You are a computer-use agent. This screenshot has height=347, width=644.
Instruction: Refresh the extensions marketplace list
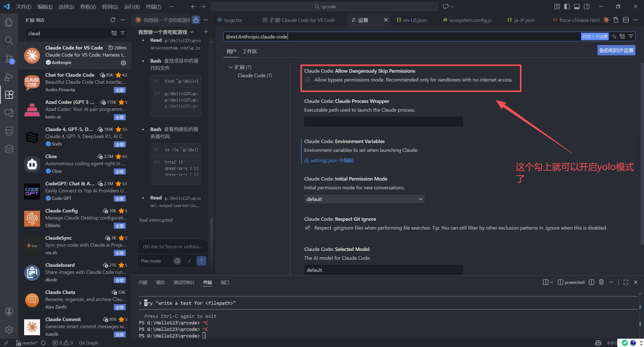(113, 20)
